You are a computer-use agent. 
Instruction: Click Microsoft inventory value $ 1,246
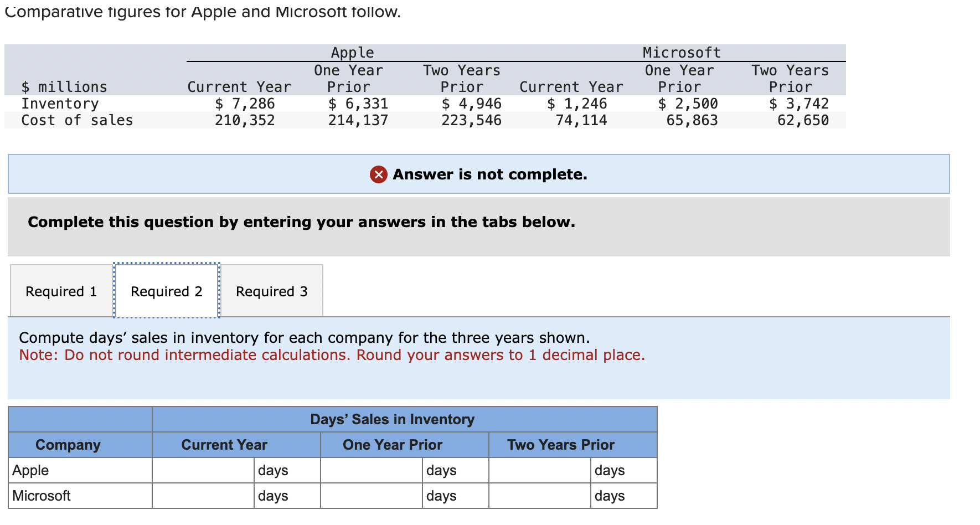(577, 104)
